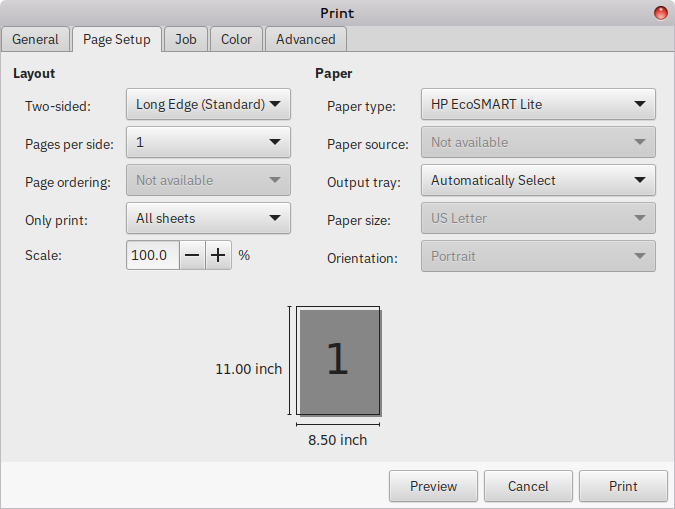Click the Paper section heading

point(334,74)
